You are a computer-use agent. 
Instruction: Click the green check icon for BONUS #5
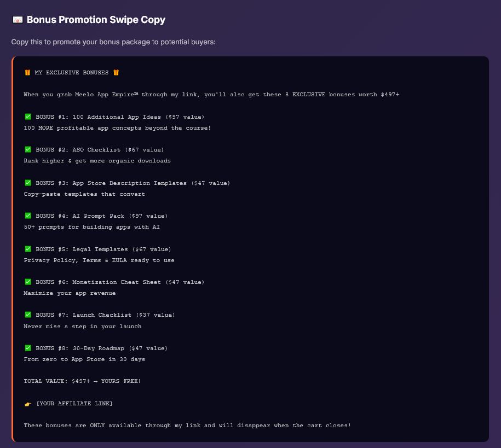click(28, 249)
